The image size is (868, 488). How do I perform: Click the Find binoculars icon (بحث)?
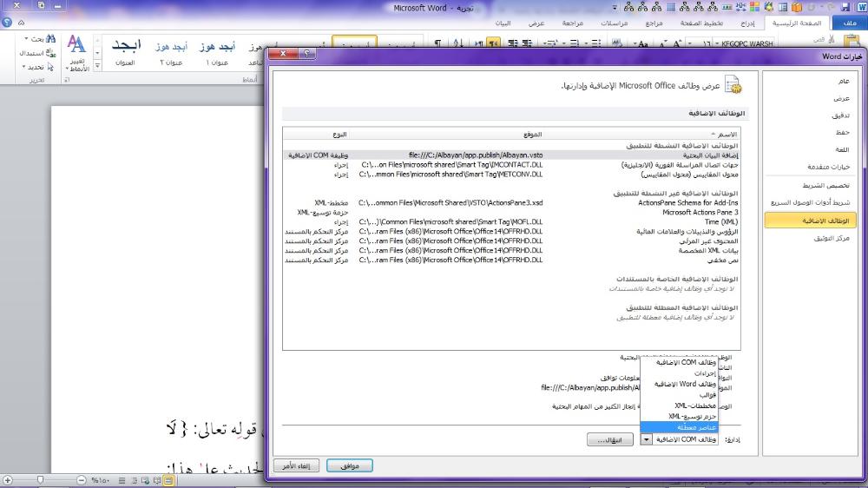[x=51, y=39]
